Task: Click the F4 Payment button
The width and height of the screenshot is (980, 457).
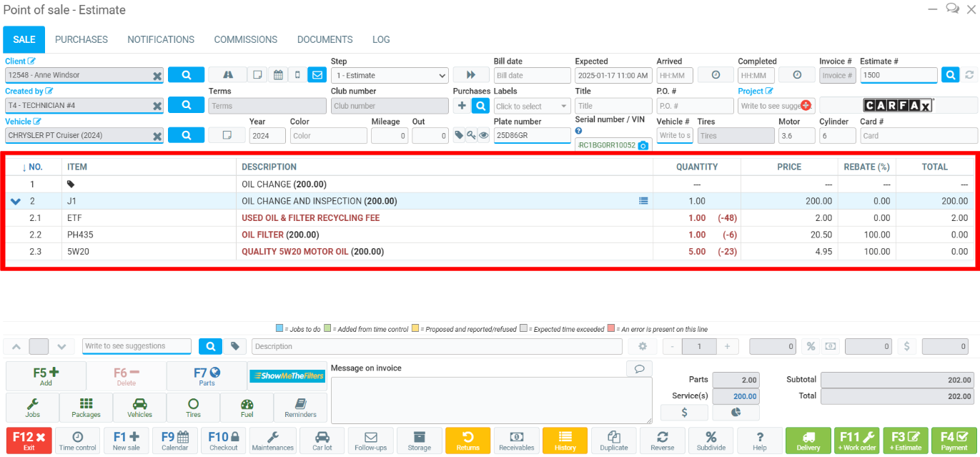Action: coord(954,440)
